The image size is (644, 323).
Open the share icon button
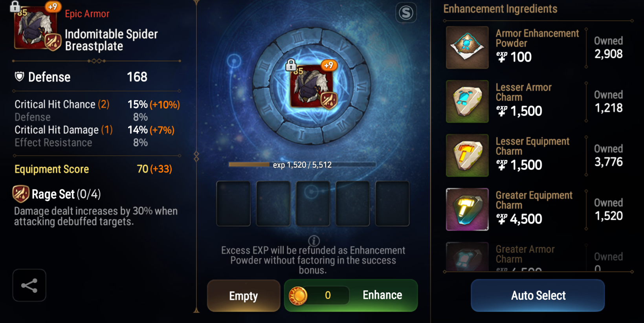coord(29,285)
